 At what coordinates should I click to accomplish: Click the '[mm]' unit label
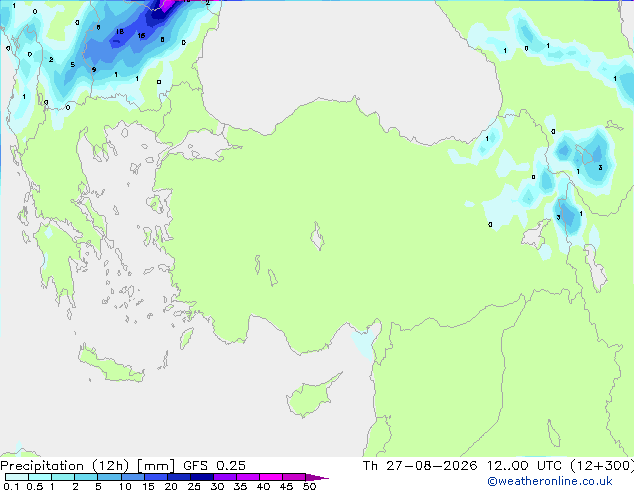(x=156, y=466)
